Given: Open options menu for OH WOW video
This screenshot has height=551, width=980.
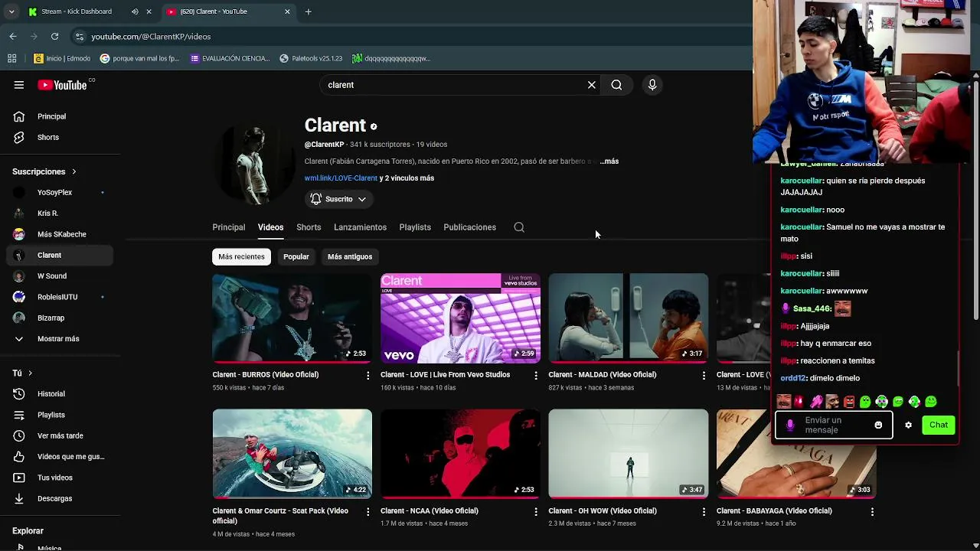Looking at the screenshot, I should click(704, 511).
